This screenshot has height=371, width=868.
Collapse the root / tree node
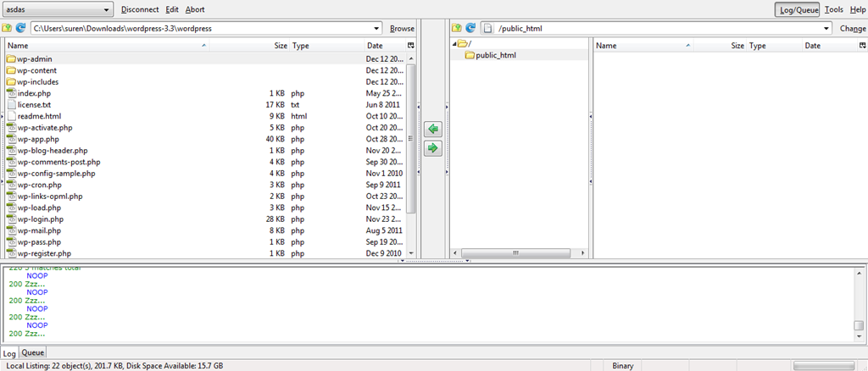[x=454, y=43]
